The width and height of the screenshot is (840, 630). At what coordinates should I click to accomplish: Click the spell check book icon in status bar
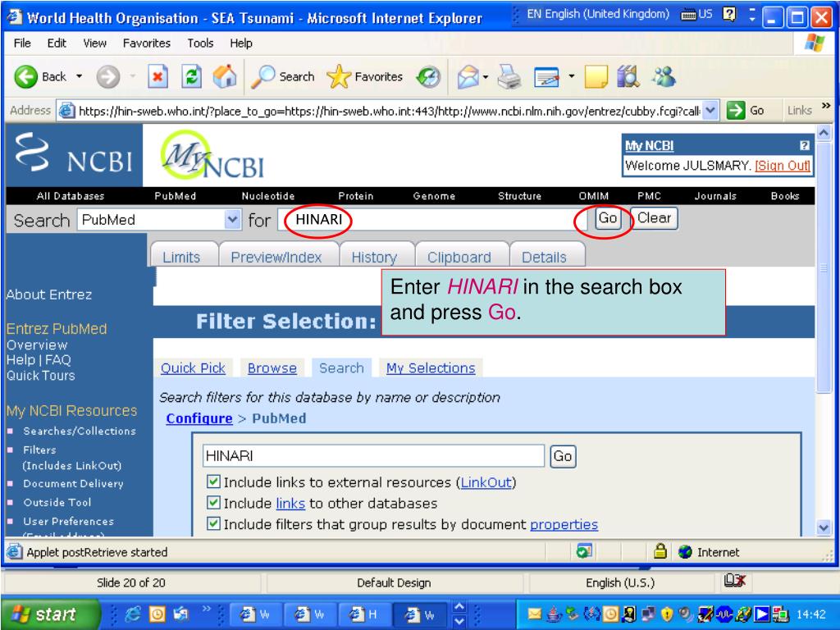tap(734, 581)
